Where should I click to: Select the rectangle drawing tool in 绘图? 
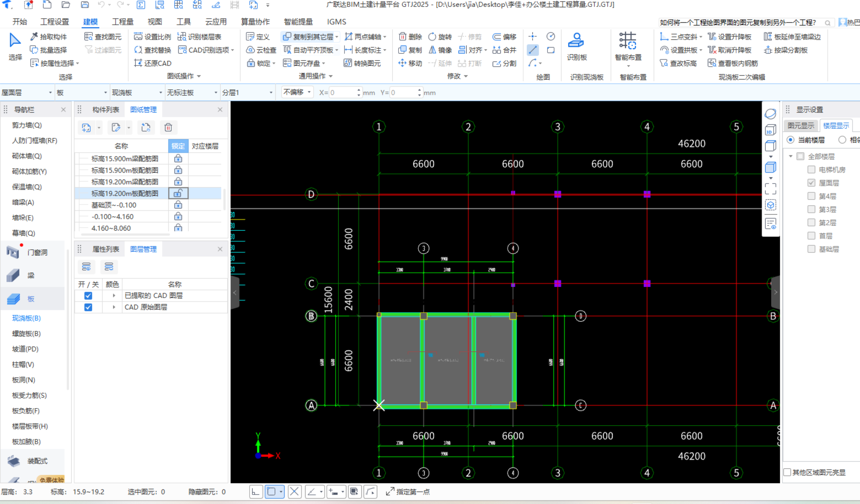(551, 50)
